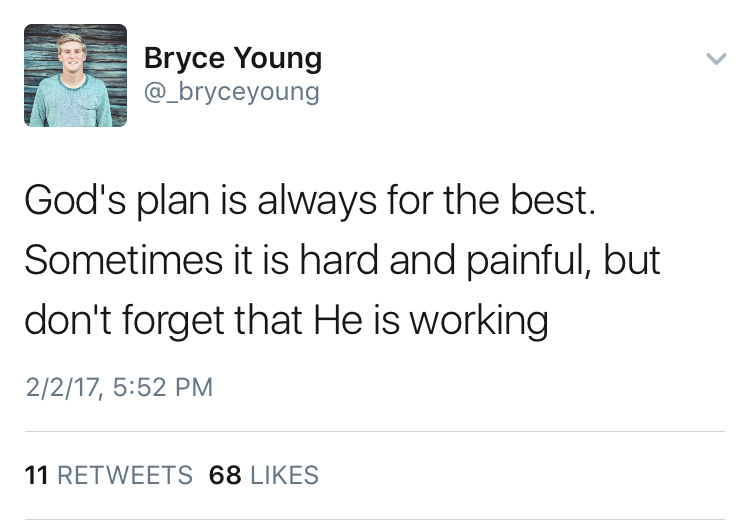Viewport: 750px width, 520px height.
Task: Select the line starting "Sometimes it is hard"
Action: click(x=342, y=261)
